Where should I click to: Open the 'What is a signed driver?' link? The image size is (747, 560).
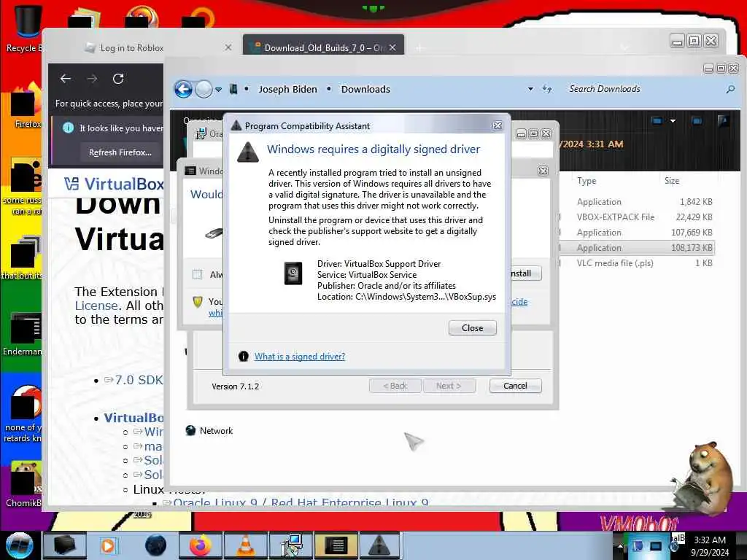[x=300, y=356]
